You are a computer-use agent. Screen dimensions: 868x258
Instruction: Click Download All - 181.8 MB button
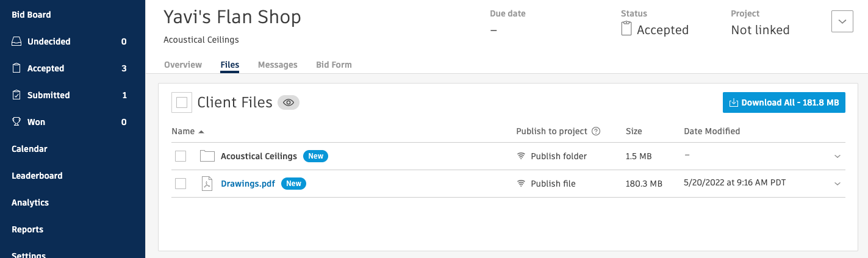click(784, 103)
